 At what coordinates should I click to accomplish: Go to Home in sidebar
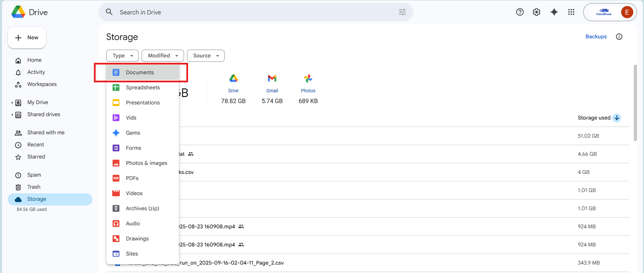click(50, 60)
